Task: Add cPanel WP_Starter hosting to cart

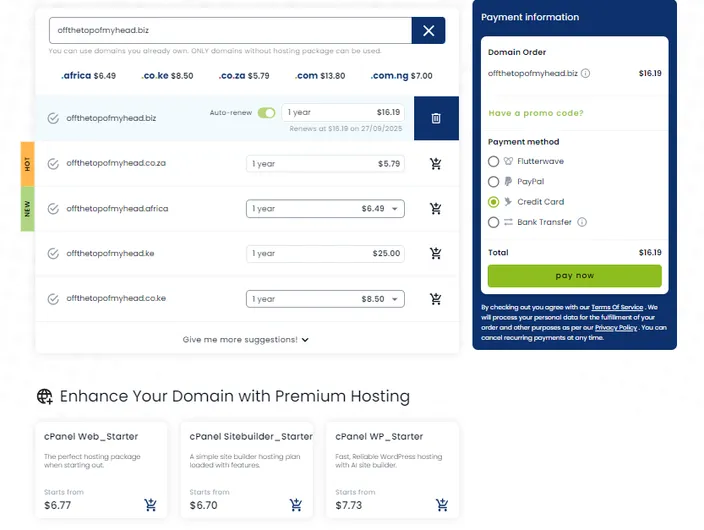Action: tap(442, 505)
